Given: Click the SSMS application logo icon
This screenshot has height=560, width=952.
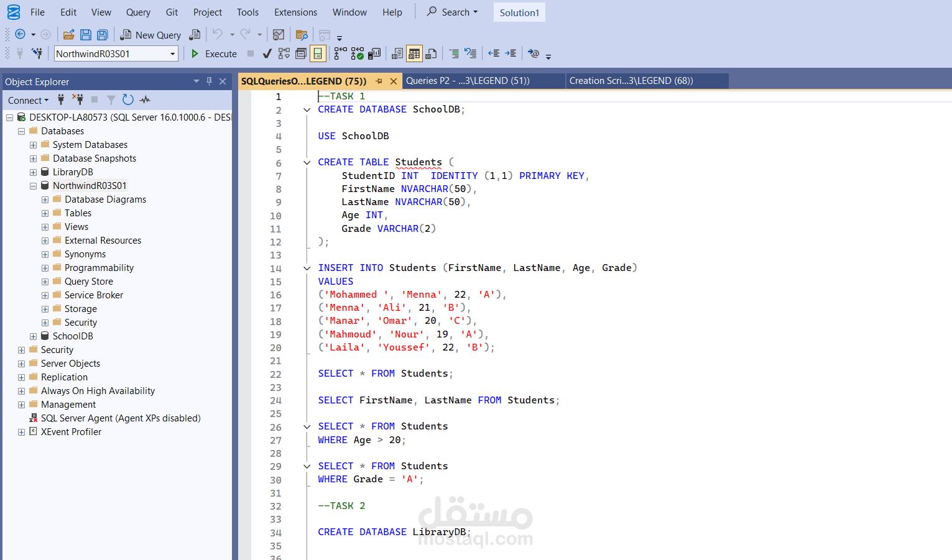Looking at the screenshot, I should pos(14,12).
